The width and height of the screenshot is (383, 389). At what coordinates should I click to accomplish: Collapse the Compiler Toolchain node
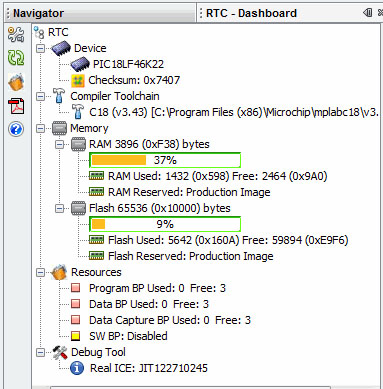[x=40, y=97]
